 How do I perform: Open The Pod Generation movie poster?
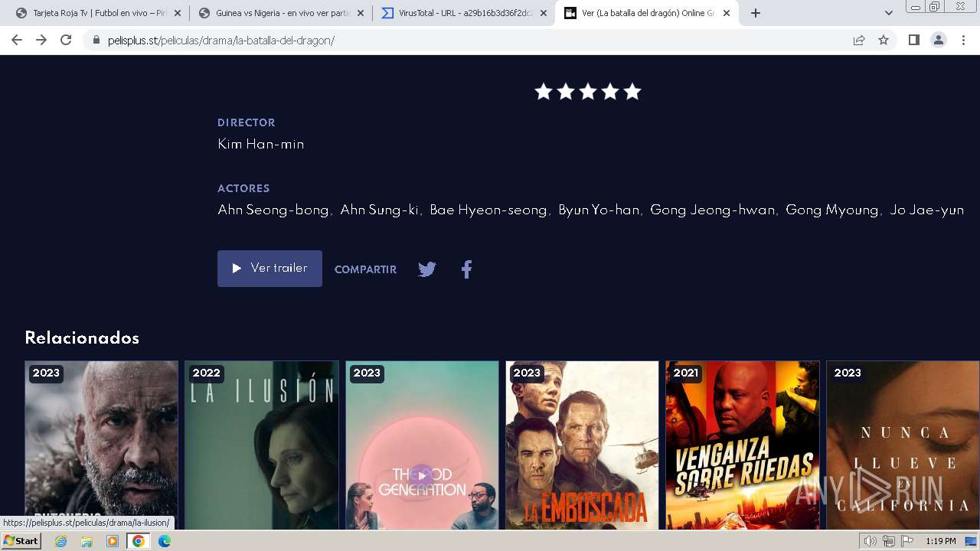pyautogui.click(x=422, y=445)
